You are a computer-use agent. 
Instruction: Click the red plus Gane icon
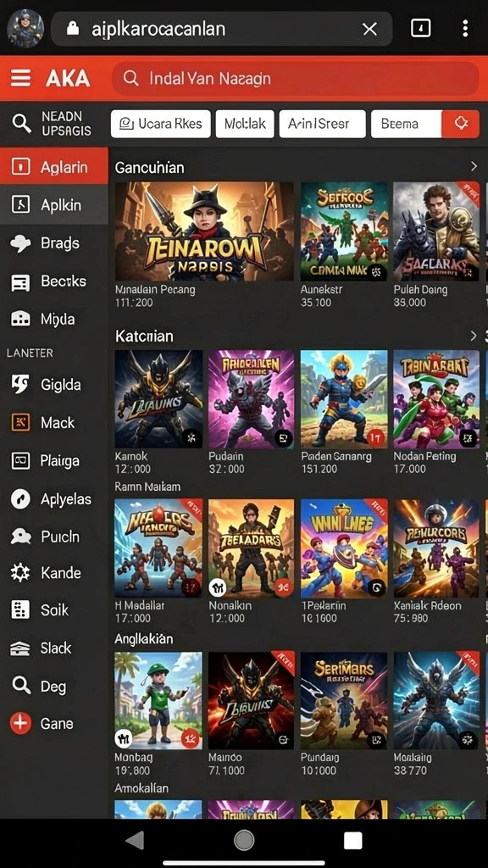click(20, 723)
